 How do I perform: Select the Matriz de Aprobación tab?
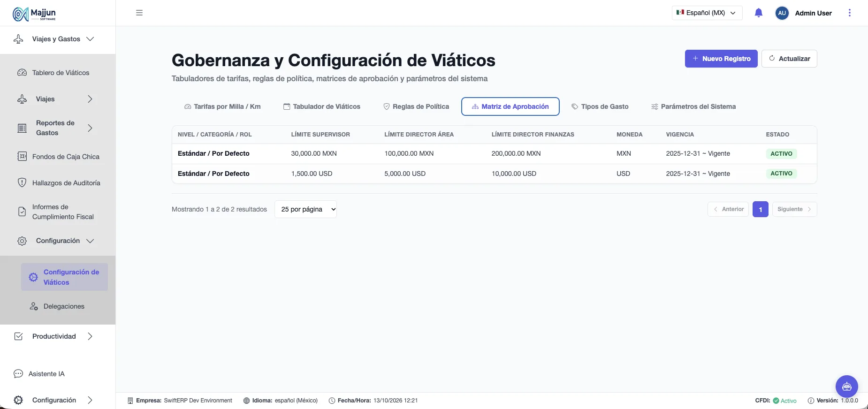tap(510, 106)
